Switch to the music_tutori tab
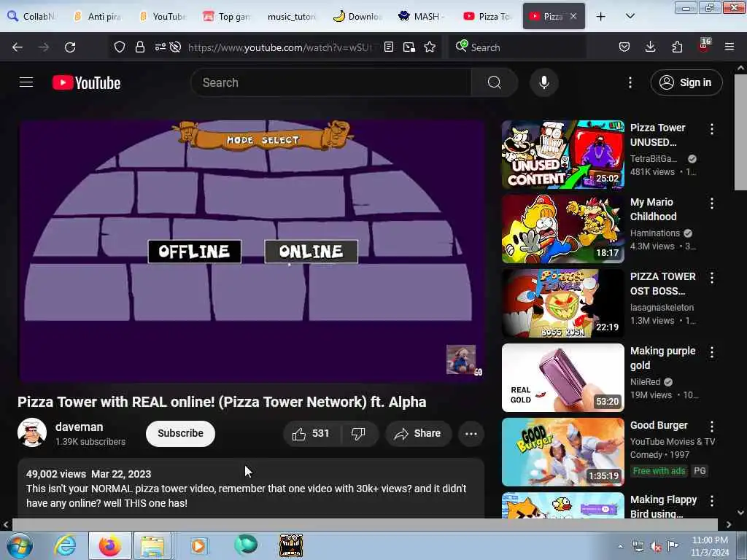Screen dimensions: 747x560 click(292, 17)
